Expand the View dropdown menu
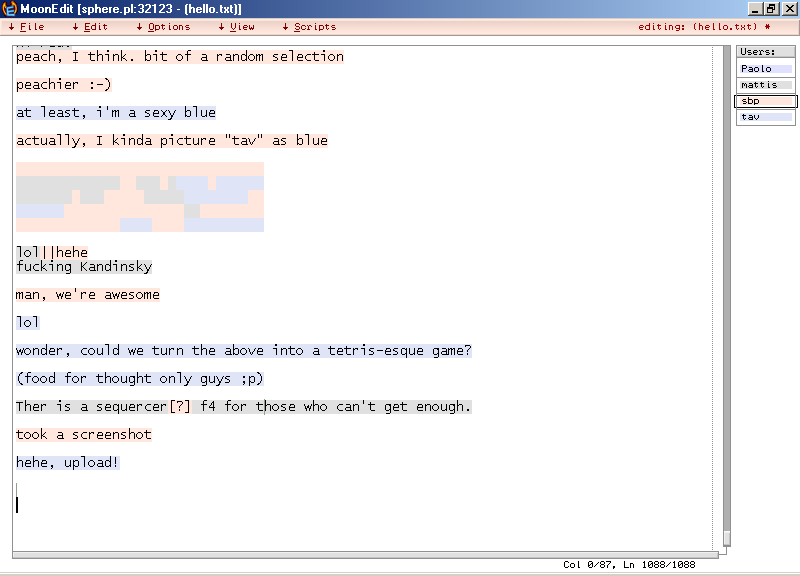 [236, 27]
